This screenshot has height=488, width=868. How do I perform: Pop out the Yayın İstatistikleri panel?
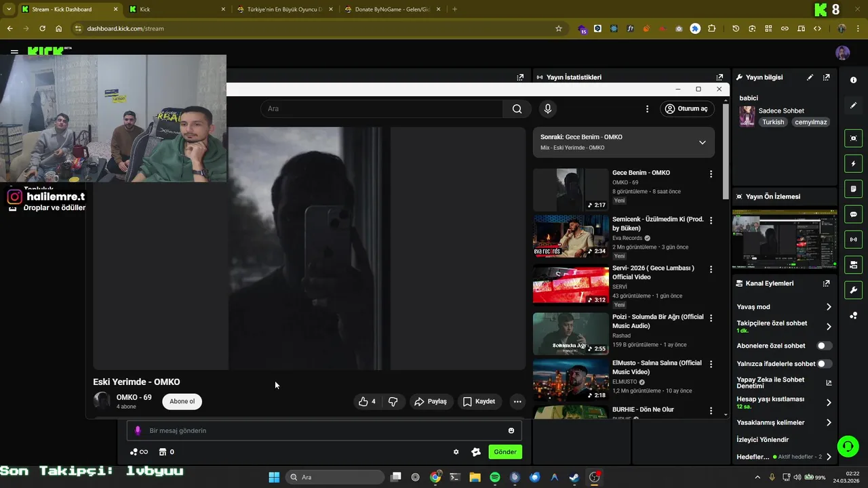tap(719, 77)
